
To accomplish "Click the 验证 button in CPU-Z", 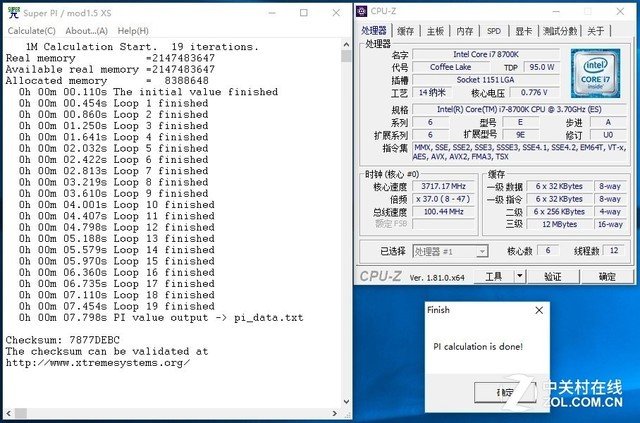I will (x=553, y=277).
